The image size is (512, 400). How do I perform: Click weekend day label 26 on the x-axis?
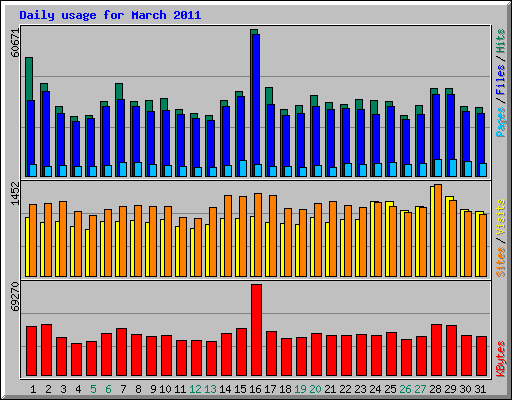coord(405,389)
